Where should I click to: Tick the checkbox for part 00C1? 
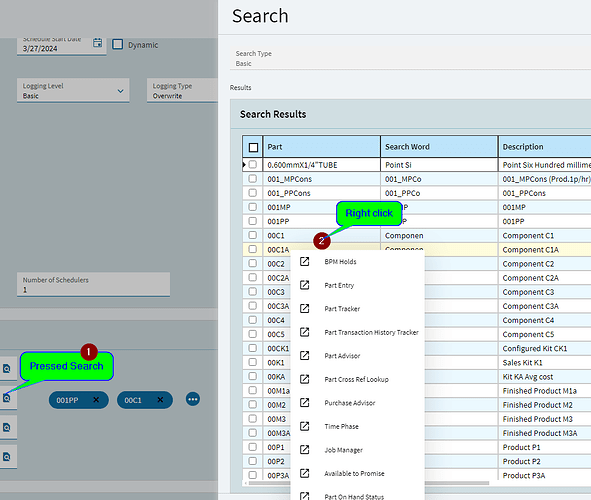point(253,235)
